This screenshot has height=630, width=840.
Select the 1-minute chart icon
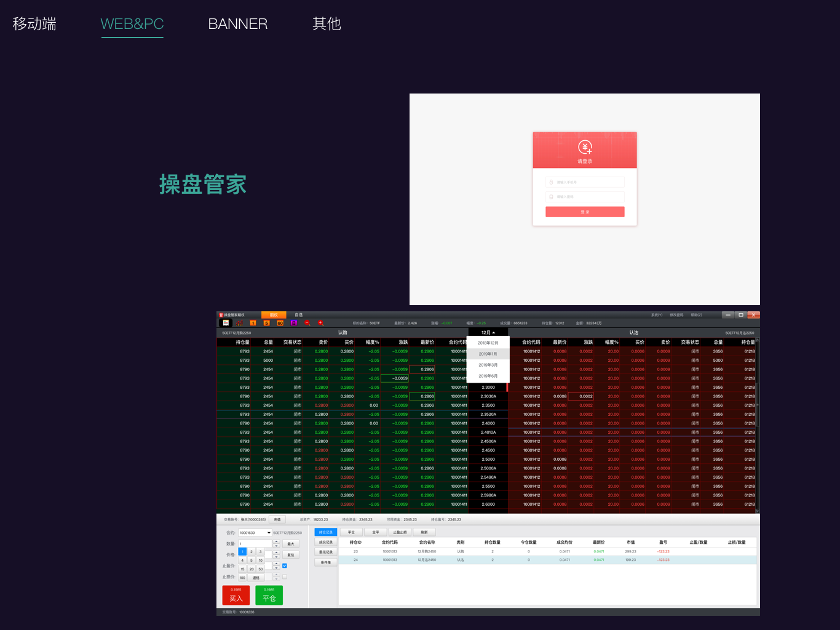coord(253,322)
